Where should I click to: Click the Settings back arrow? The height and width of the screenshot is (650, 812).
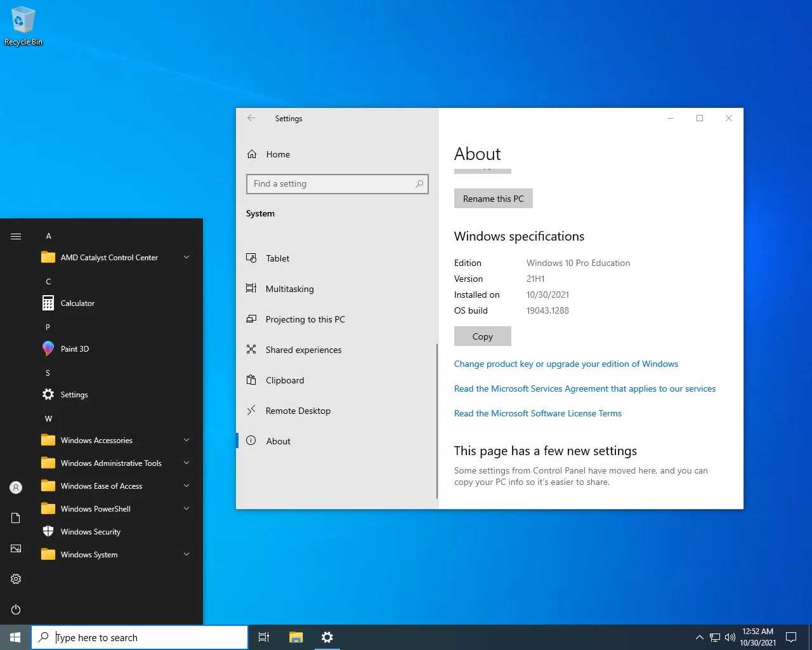point(251,118)
